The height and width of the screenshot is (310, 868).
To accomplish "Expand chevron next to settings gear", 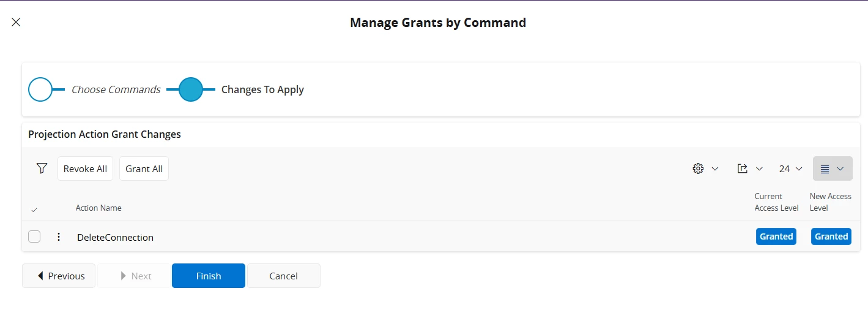I will click(x=714, y=168).
